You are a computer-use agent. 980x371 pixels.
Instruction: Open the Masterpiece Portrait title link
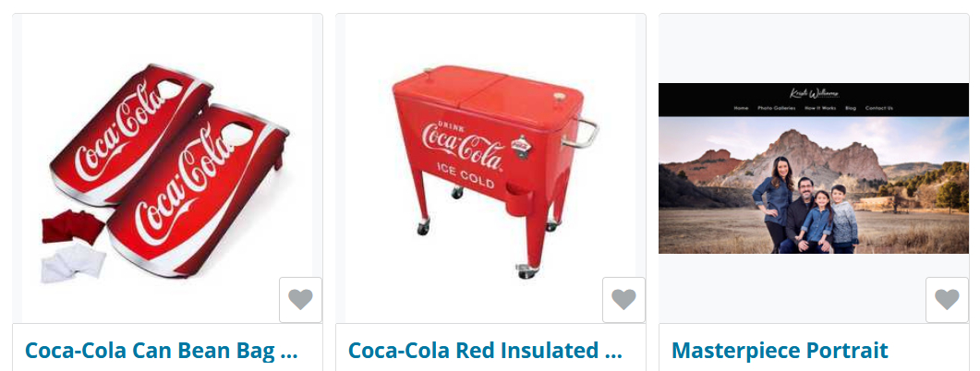(780, 351)
